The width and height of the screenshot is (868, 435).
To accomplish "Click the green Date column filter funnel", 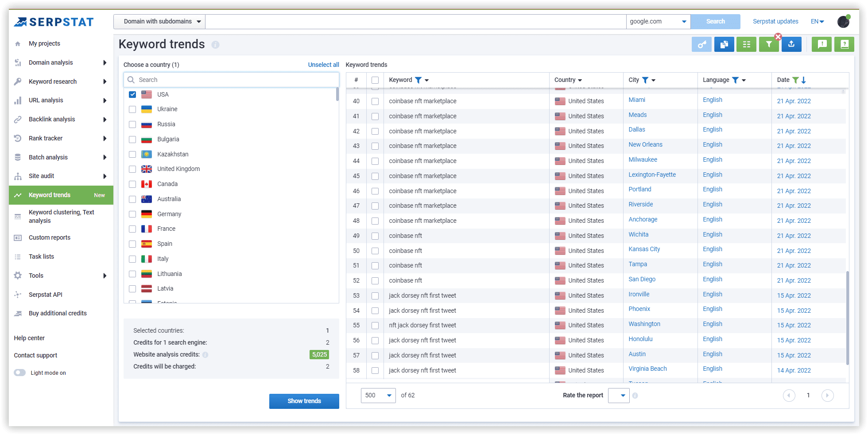I will [x=795, y=80].
